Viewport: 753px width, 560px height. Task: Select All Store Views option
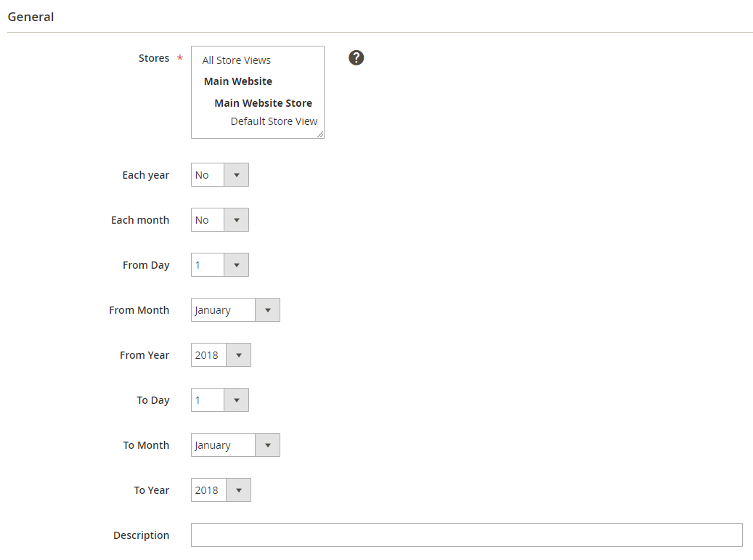237,60
